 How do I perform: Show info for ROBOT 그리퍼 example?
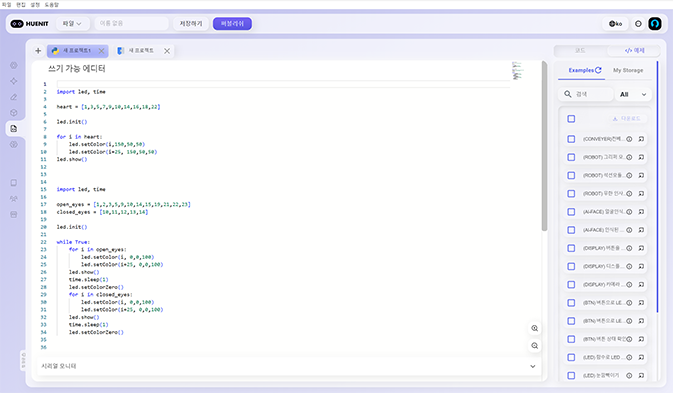629,157
